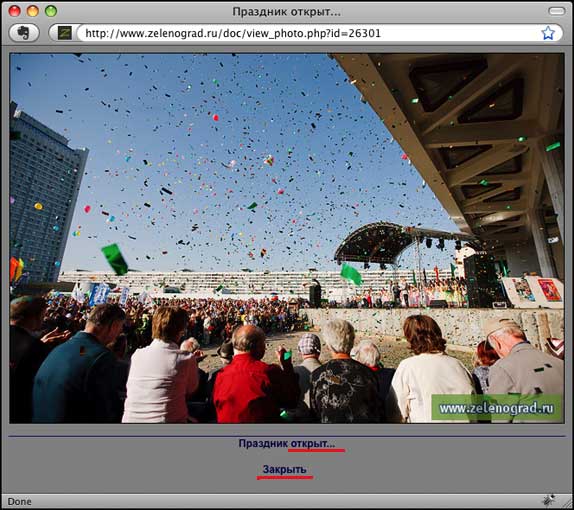Minimize the window with the yellow button
This screenshot has height=510, width=574.
33,11
